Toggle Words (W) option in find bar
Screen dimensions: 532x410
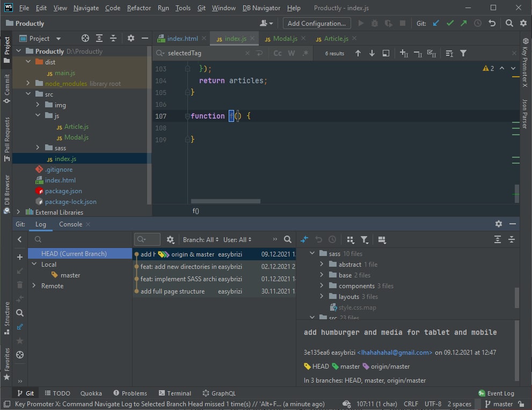coord(291,53)
